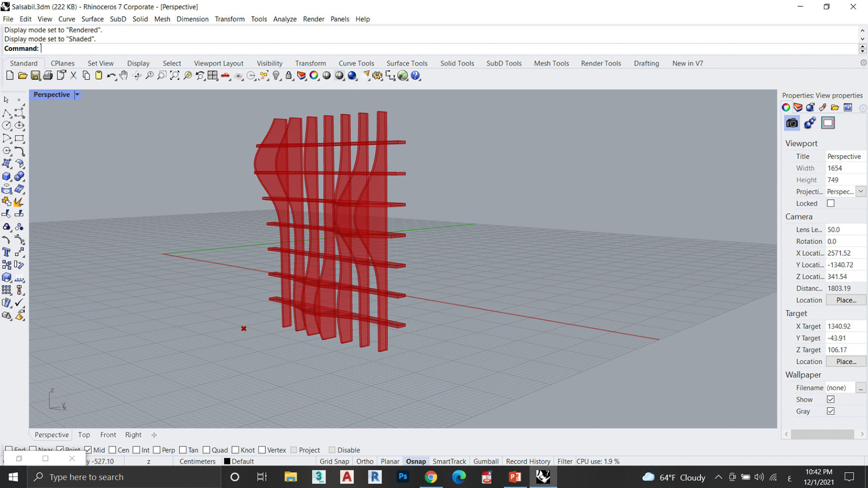Click the Undo icon

click(111, 75)
